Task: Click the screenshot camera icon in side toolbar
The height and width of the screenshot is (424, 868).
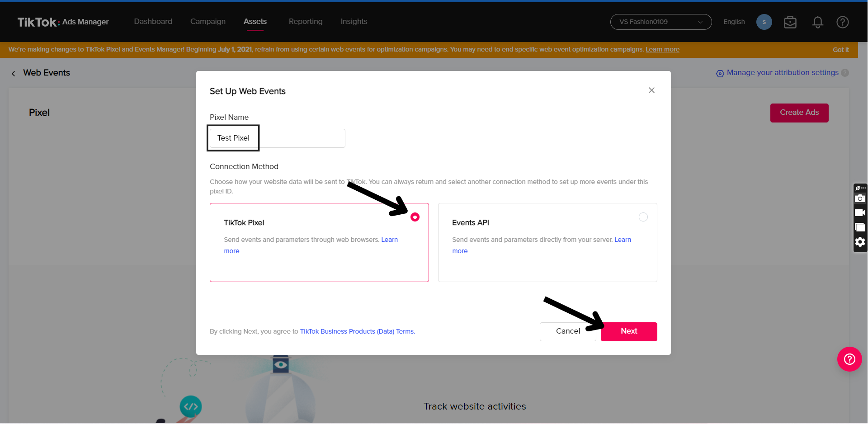Action: [x=860, y=198]
